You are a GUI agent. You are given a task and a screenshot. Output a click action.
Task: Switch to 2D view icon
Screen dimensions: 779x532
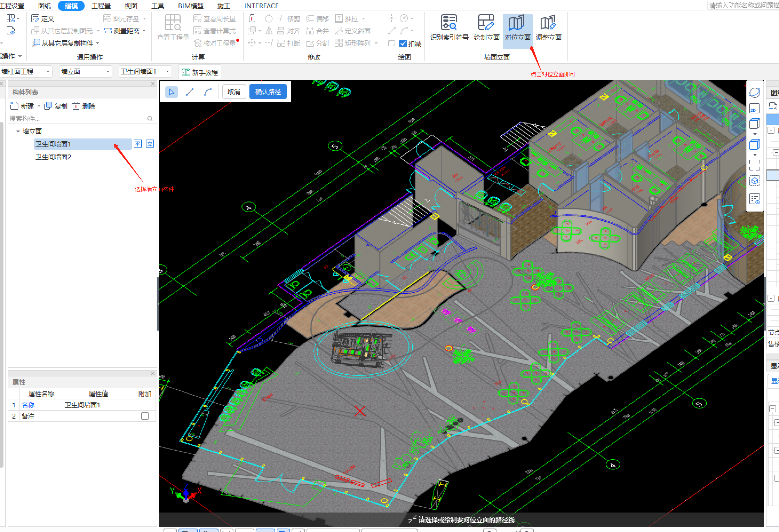(x=754, y=108)
